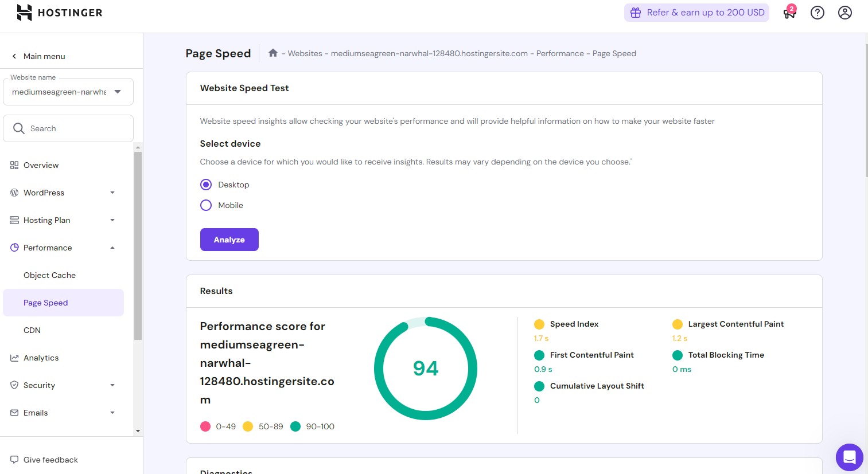Open Websites in the breadcrumb
Image resolution: width=868 pixels, height=474 pixels.
[305, 53]
